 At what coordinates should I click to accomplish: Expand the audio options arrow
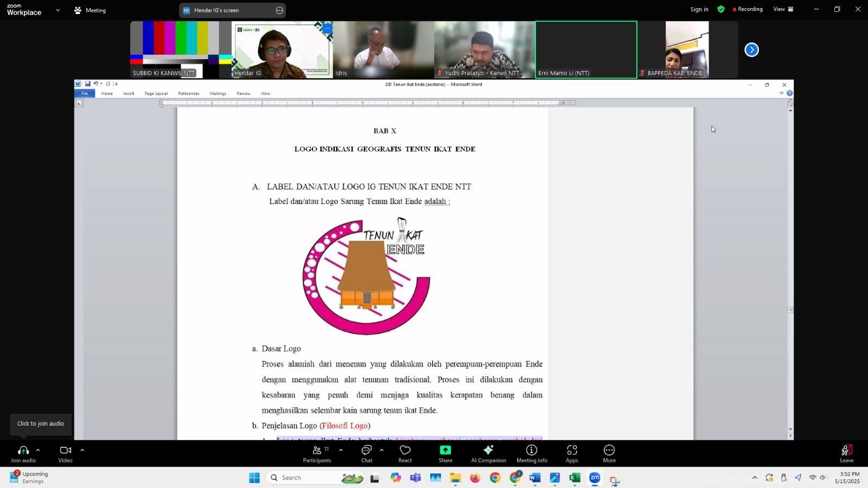[38, 450]
